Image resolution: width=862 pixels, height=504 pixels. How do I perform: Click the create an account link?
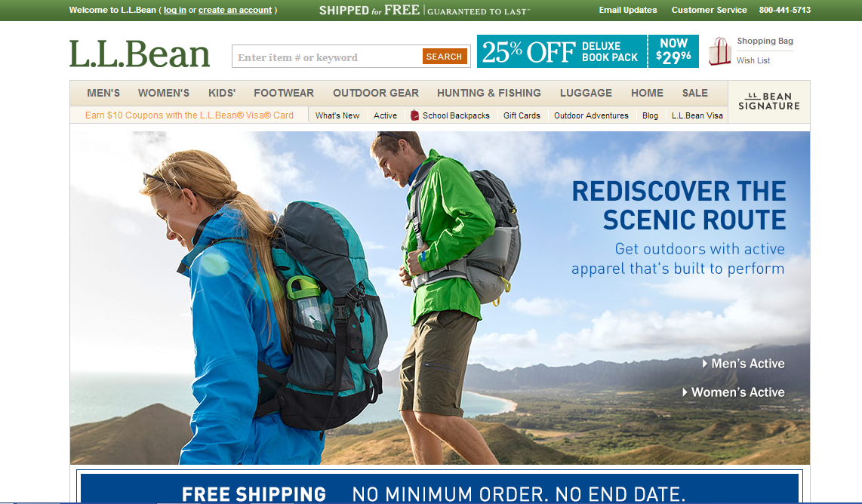click(235, 10)
